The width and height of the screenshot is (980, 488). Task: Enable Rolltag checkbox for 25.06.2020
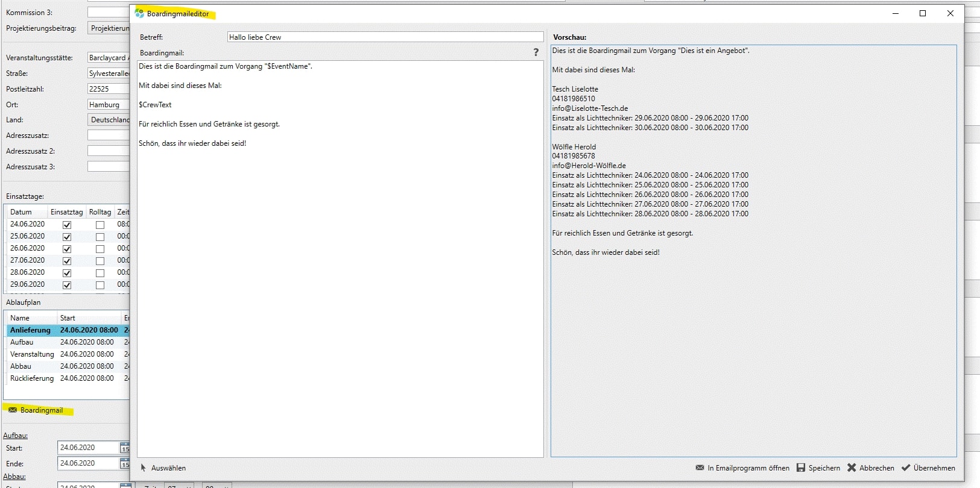tap(100, 237)
